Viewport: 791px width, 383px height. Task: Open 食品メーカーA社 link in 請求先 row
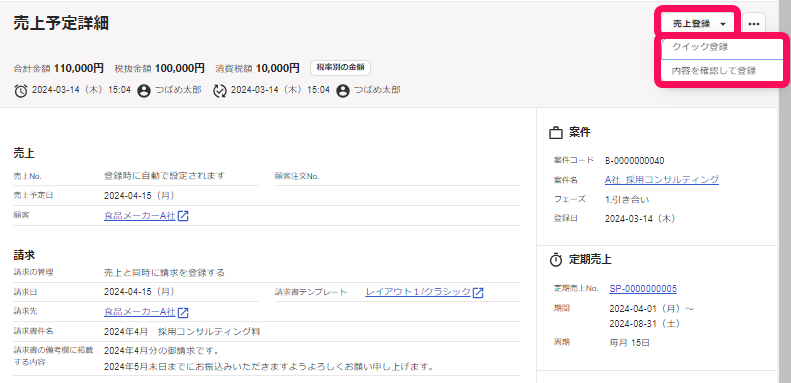click(139, 312)
